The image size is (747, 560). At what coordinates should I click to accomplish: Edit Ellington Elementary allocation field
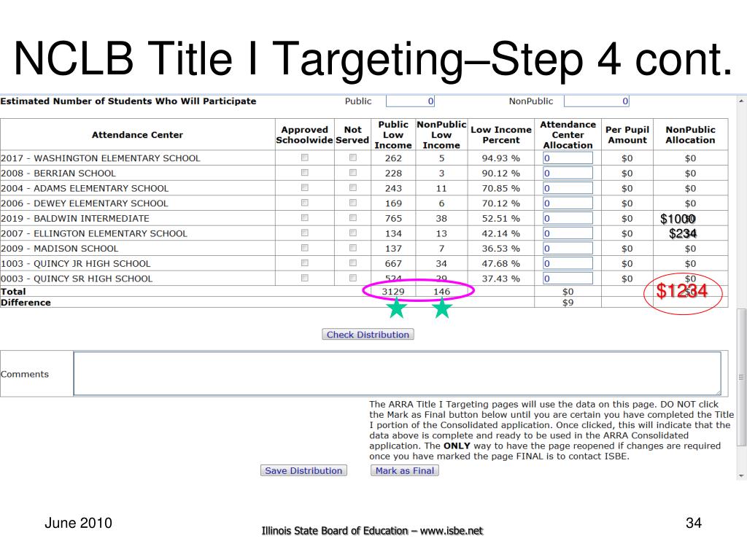tap(568, 233)
